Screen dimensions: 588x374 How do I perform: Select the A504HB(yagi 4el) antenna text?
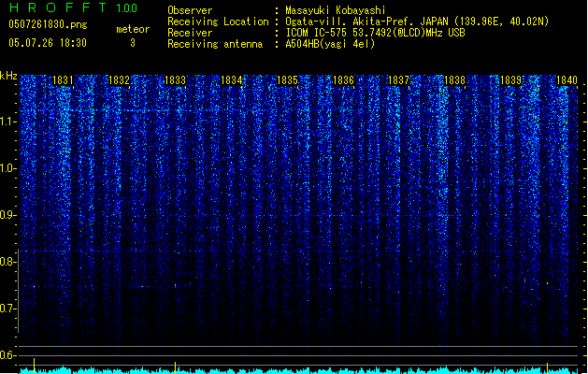point(330,44)
